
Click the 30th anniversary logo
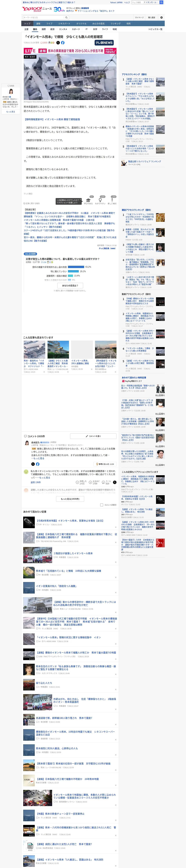pyautogui.click(x=59, y=9)
